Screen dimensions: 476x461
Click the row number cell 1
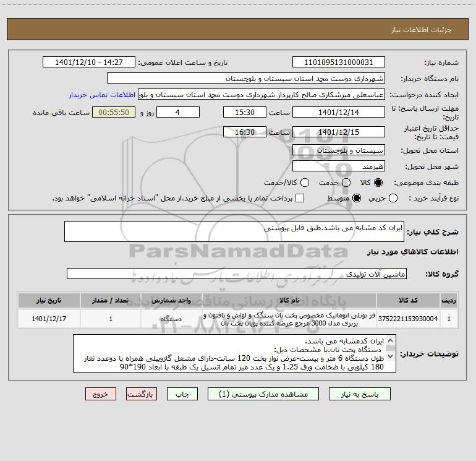(449, 319)
